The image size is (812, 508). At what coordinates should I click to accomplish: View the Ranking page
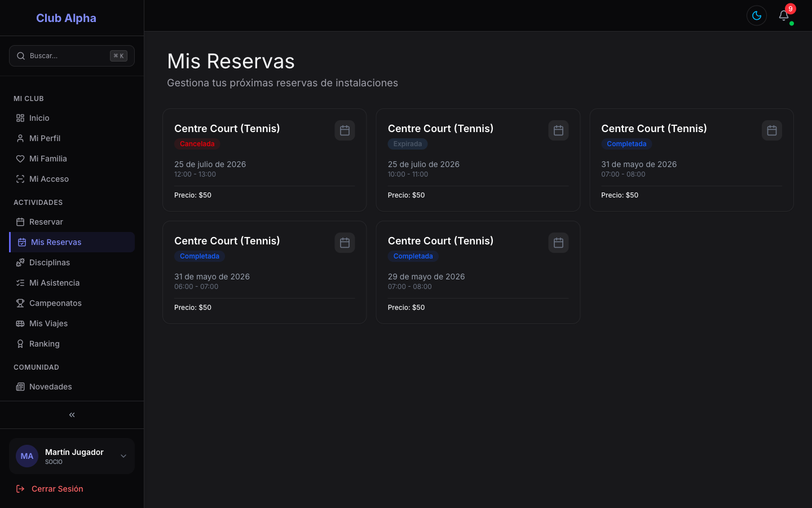click(x=72, y=344)
